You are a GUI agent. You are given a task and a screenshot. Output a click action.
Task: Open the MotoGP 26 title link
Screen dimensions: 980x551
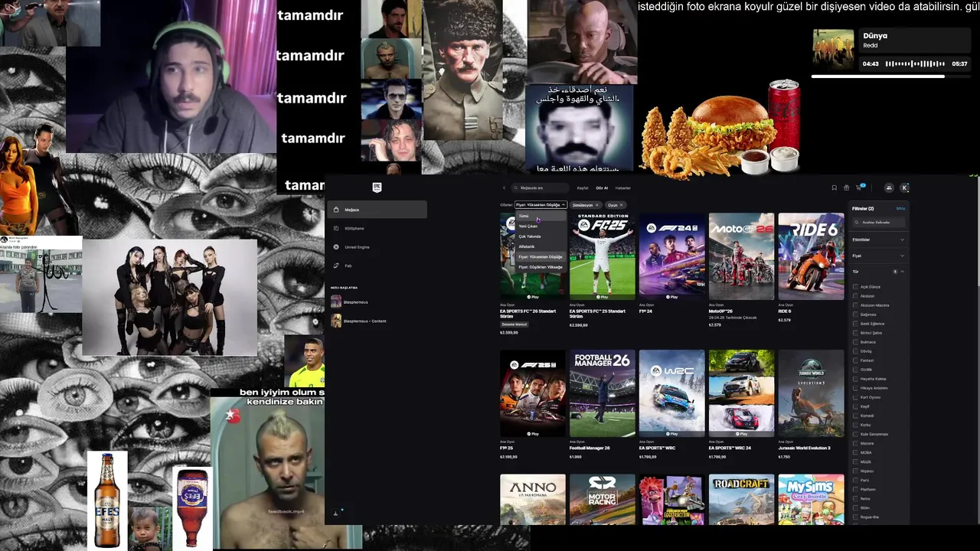click(x=721, y=311)
